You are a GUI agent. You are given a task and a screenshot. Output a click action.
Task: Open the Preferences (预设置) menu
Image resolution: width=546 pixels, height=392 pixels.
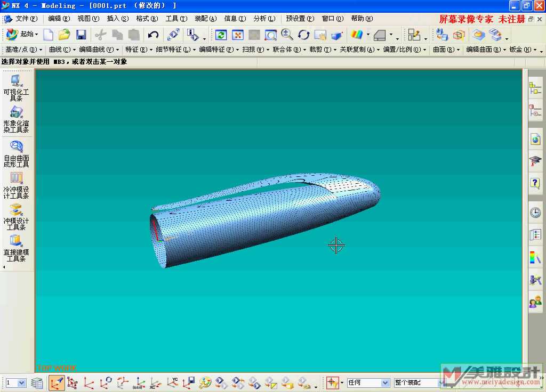coord(300,19)
